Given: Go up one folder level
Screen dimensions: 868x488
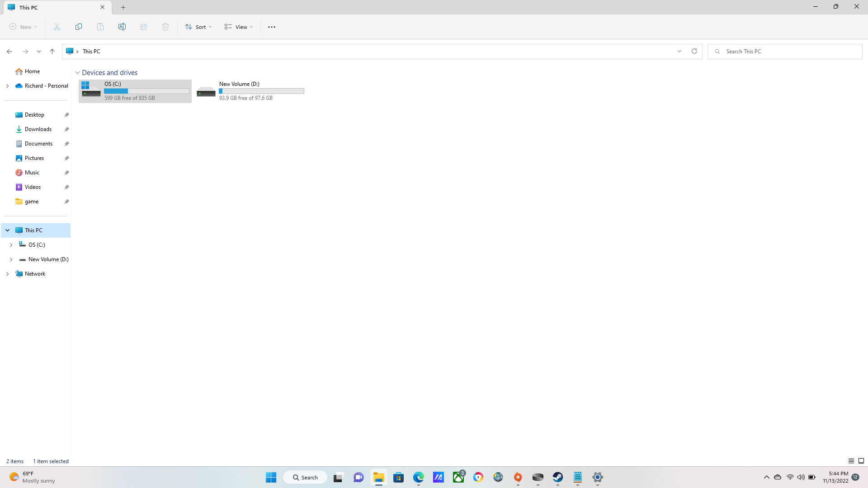Looking at the screenshot, I should [x=52, y=52].
